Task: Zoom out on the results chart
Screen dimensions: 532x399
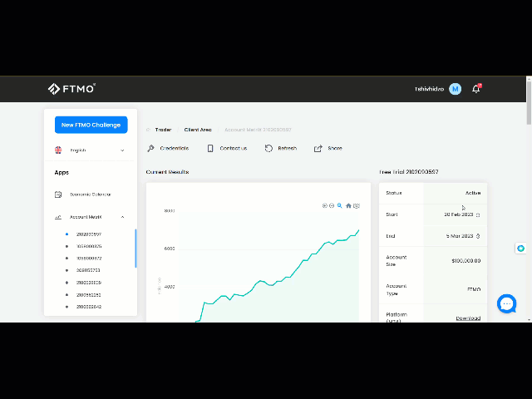Action: tap(332, 205)
